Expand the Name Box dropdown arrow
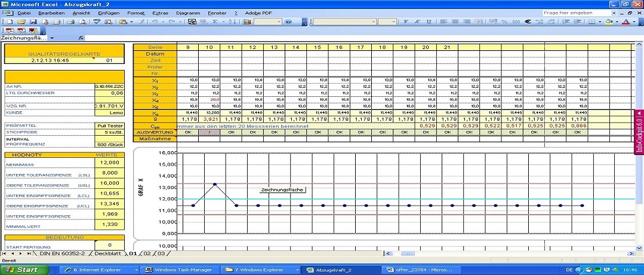This screenshot has height=275, width=644. point(52,38)
